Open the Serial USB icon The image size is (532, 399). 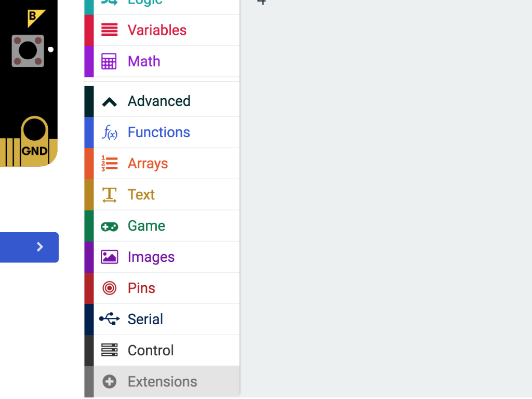coord(109,319)
